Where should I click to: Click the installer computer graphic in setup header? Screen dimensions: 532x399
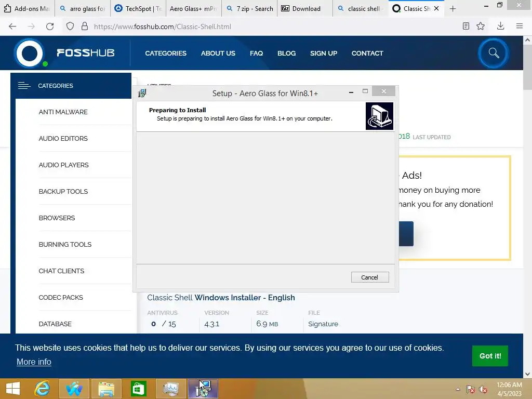(379, 116)
